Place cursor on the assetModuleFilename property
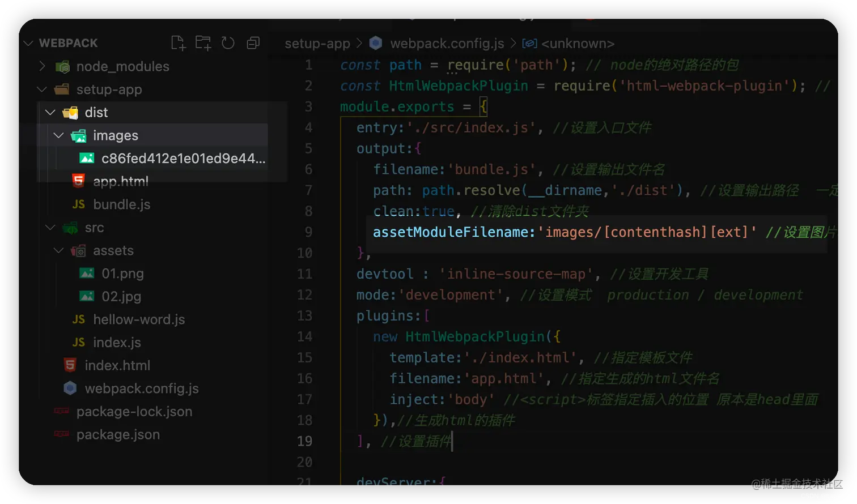This screenshot has height=504, width=857. pyautogui.click(x=451, y=232)
